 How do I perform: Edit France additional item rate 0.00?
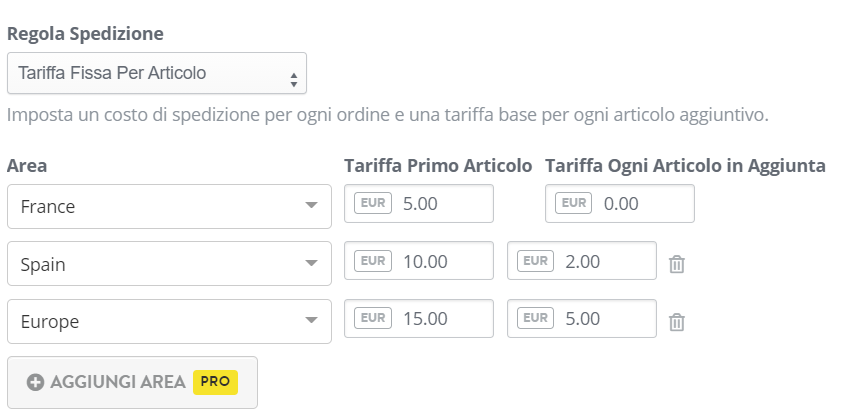pos(619,203)
